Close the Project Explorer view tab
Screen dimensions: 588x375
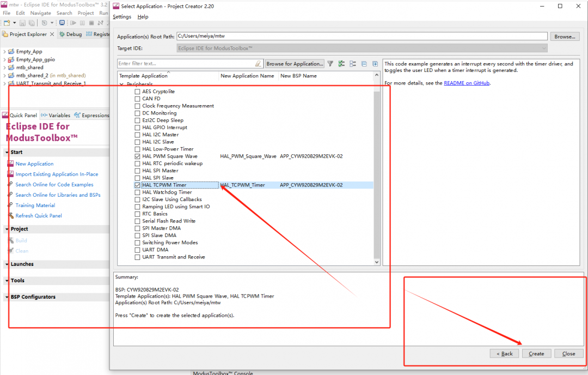pos(52,34)
